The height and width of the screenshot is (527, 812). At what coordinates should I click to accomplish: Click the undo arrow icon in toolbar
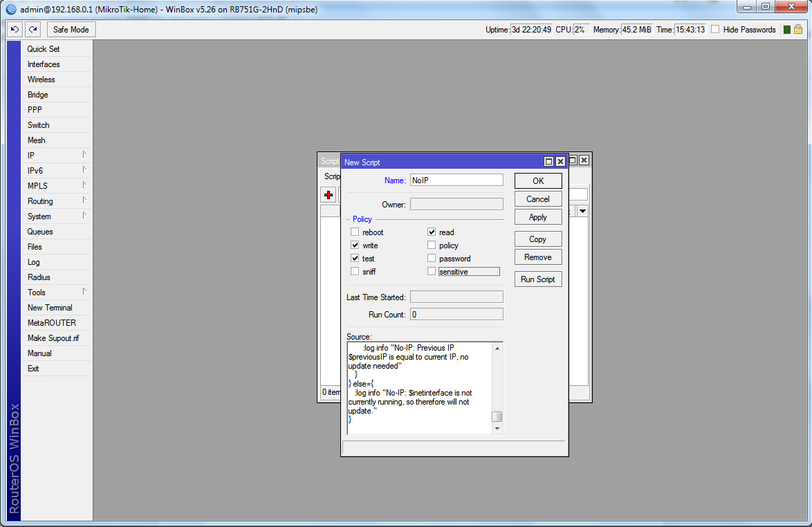[15, 30]
